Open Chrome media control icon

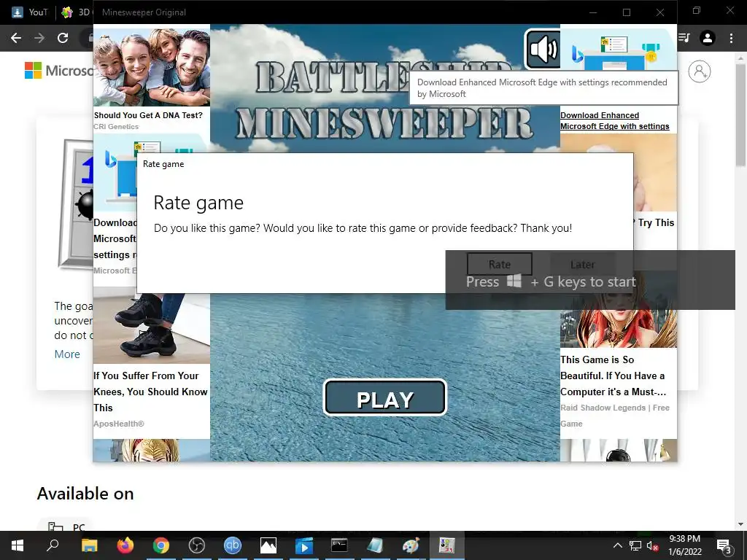point(684,38)
